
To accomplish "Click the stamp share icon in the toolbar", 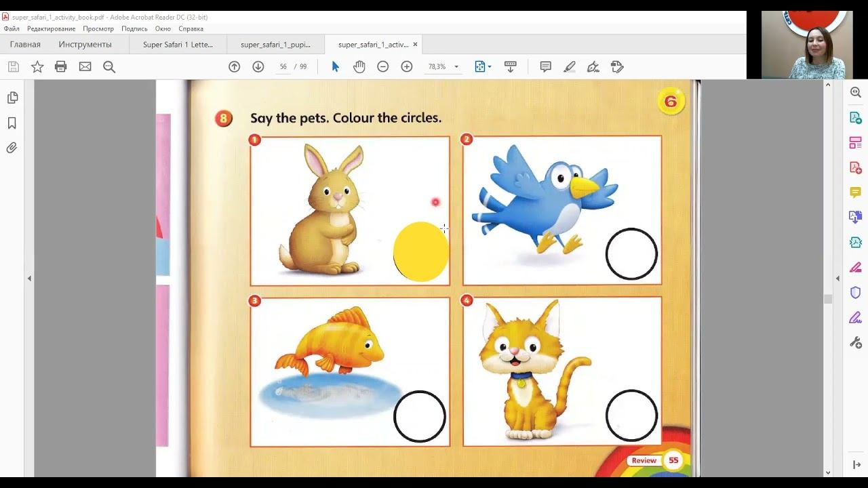I will [617, 66].
